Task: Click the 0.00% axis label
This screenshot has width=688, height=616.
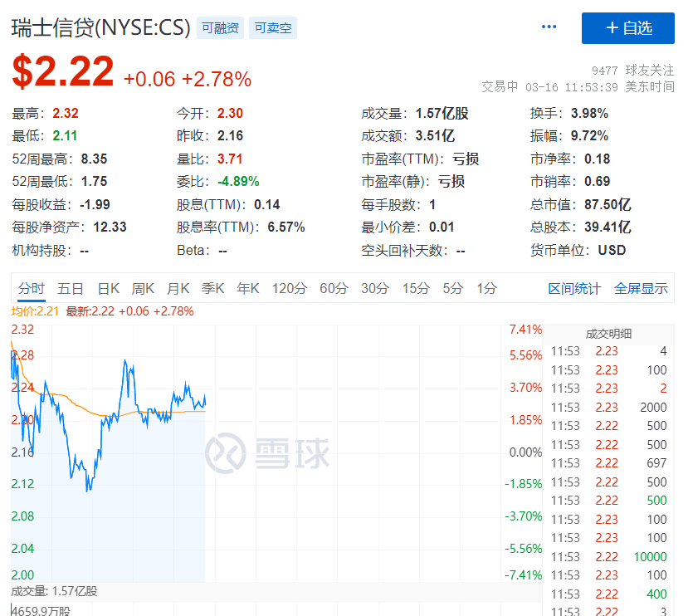Action: (525, 452)
